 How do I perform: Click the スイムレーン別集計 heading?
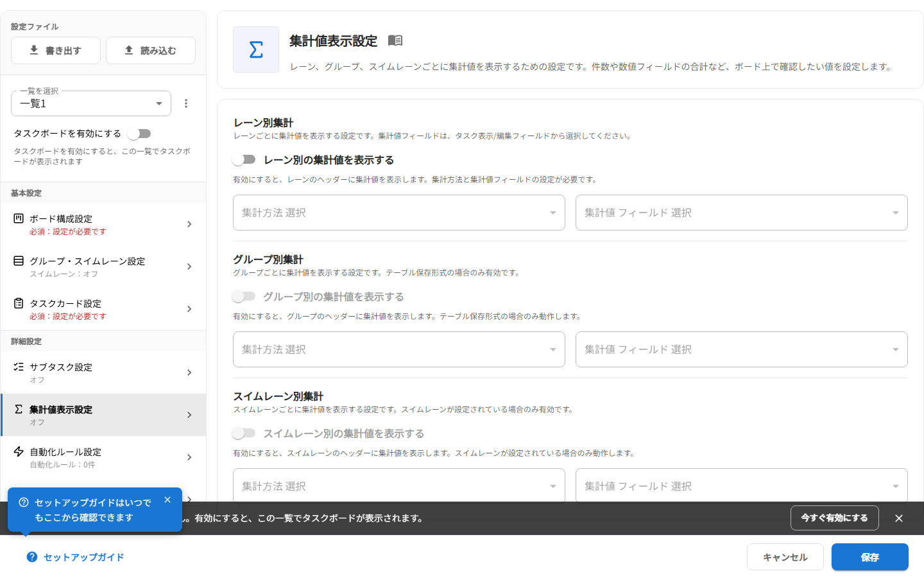click(x=278, y=396)
